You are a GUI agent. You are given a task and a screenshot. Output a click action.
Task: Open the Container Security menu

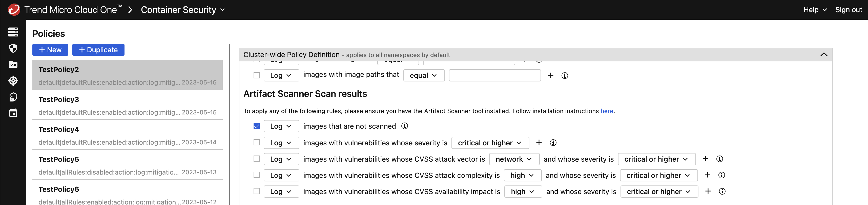coord(183,10)
